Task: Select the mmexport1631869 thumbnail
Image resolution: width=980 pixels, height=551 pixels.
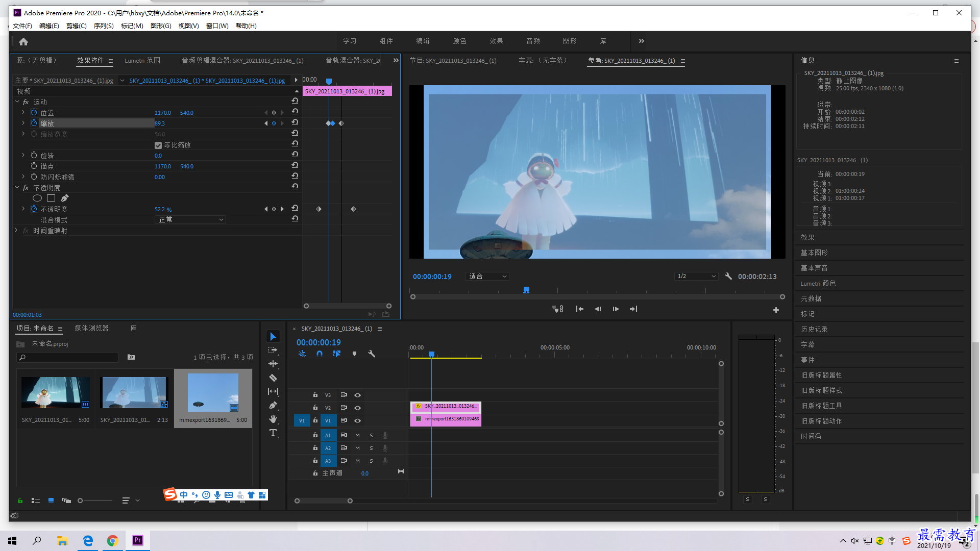Action: point(213,393)
